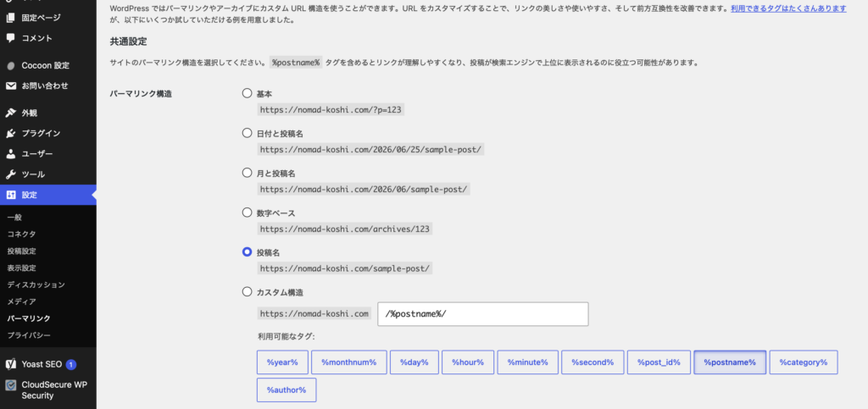Insert the %category% tag
Image resolution: width=868 pixels, height=409 pixels.
[x=804, y=362]
